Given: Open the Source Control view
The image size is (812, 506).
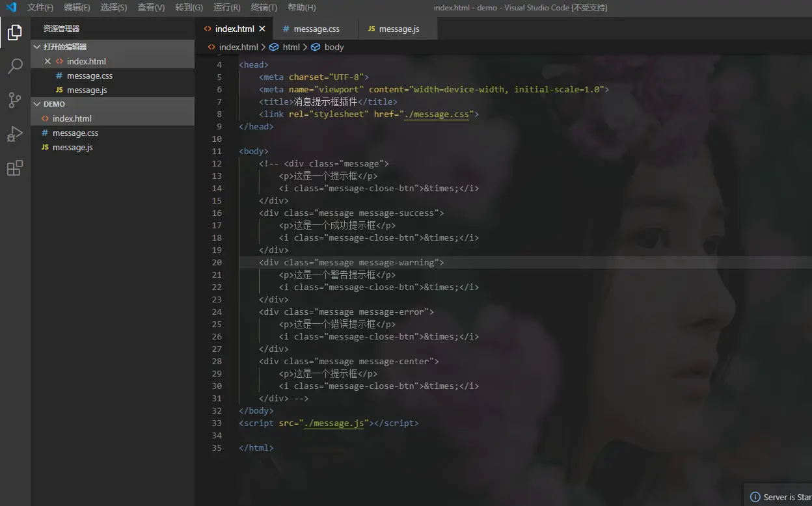Looking at the screenshot, I should click(15, 100).
